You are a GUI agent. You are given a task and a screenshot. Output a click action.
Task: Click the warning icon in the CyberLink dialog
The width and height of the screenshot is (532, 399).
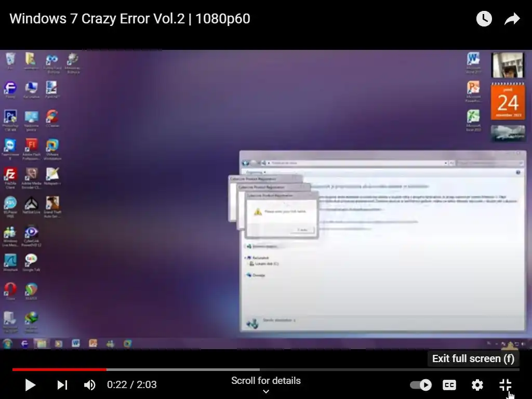click(x=258, y=212)
